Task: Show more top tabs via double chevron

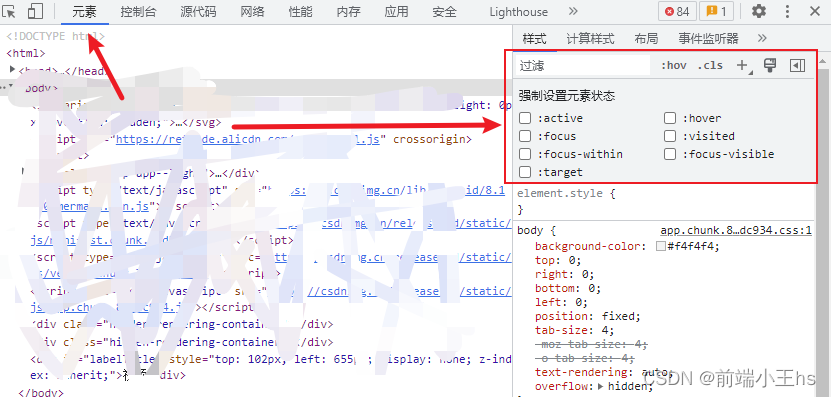Action: [573, 11]
